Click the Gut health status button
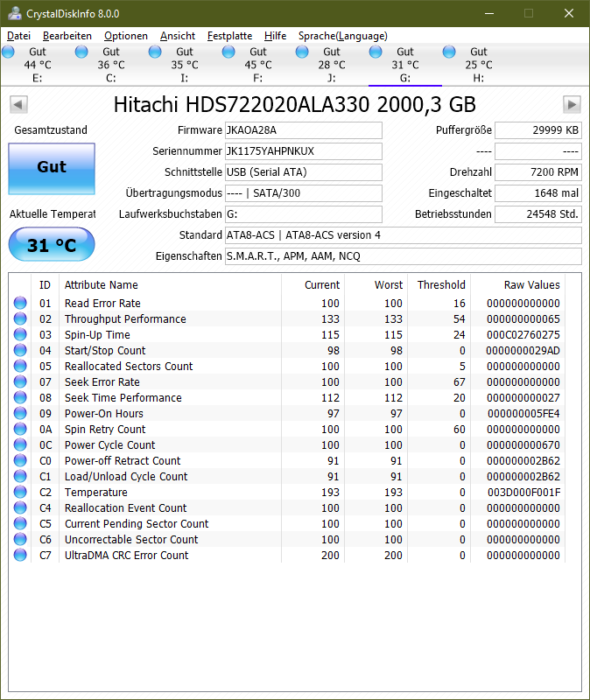This screenshot has width=590, height=700. (52, 169)
